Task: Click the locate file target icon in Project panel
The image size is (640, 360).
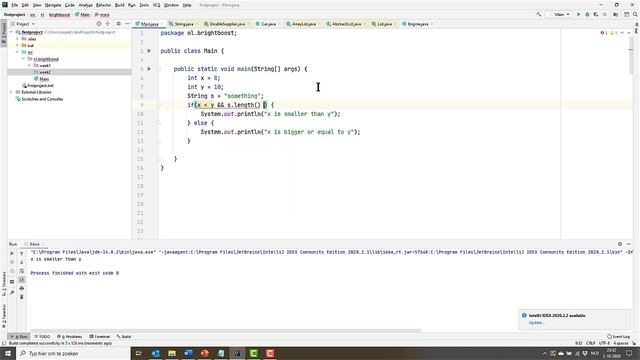Action: pos(99,24)
